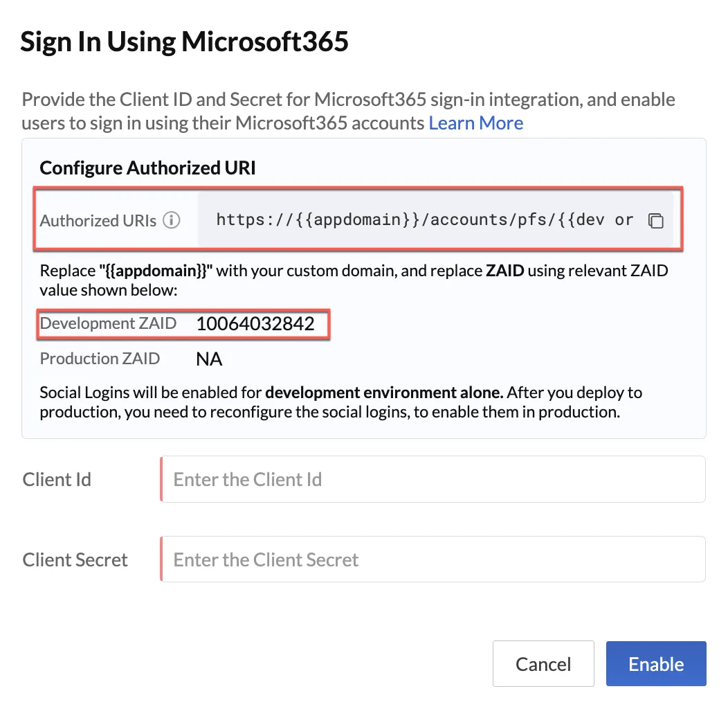Click the Development ZAID label
This screenshot has height=709, width=728.
click(x=108, y=323)
